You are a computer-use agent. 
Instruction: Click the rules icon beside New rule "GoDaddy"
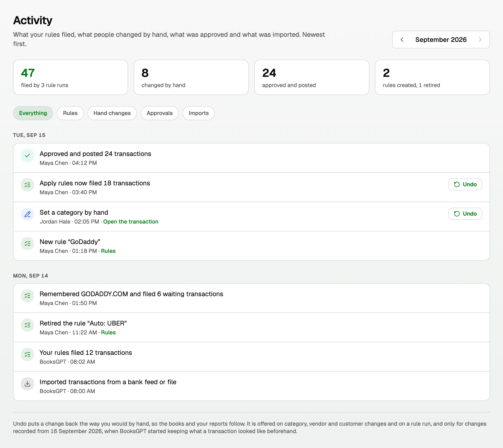coord(27,244)
